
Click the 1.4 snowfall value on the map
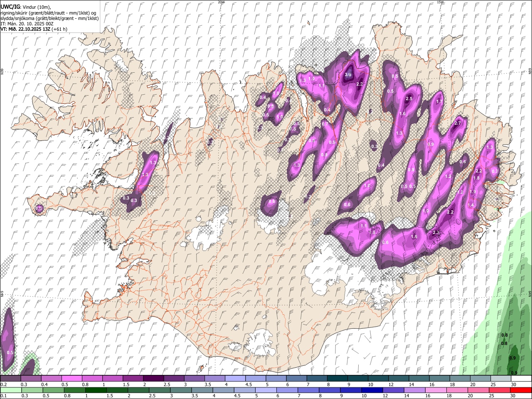pyautogui.click(x=471, y=205)
